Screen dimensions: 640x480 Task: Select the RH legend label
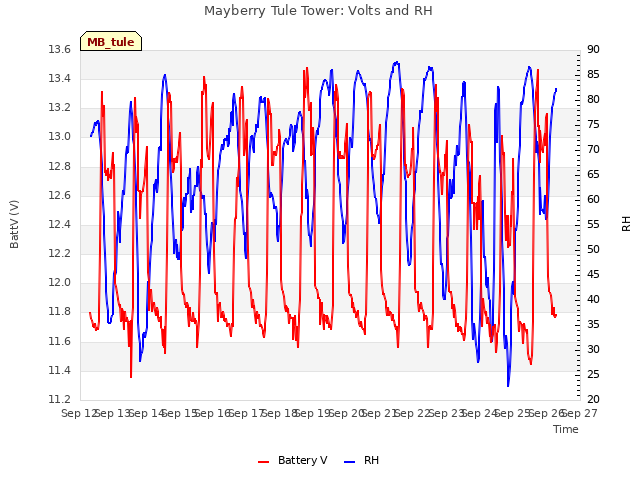point(371,460)
